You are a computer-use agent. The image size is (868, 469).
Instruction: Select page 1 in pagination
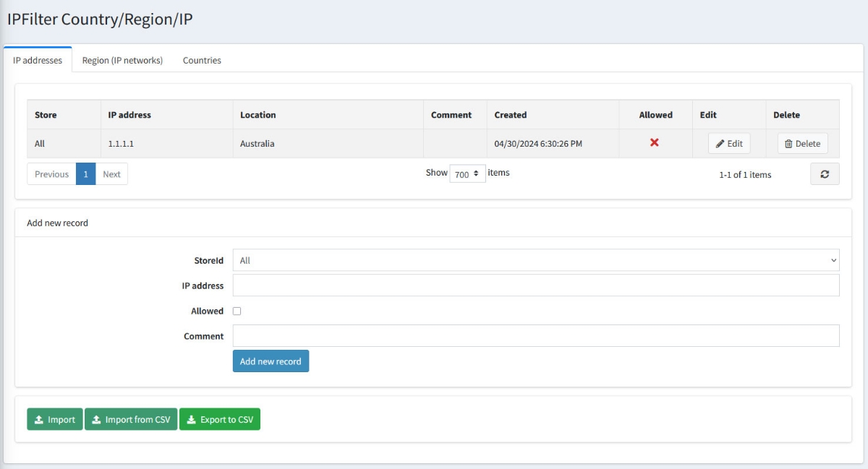(x=85, y=174)
